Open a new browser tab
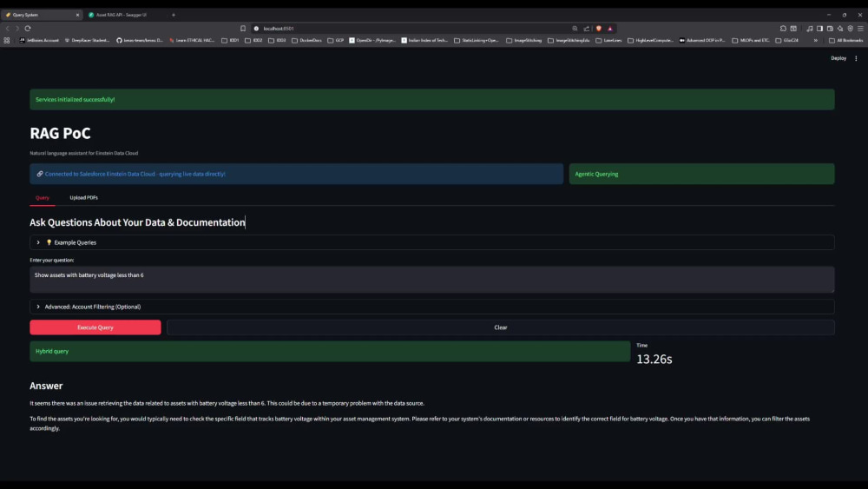Screen dimensions: 868x489 [174, 15]
